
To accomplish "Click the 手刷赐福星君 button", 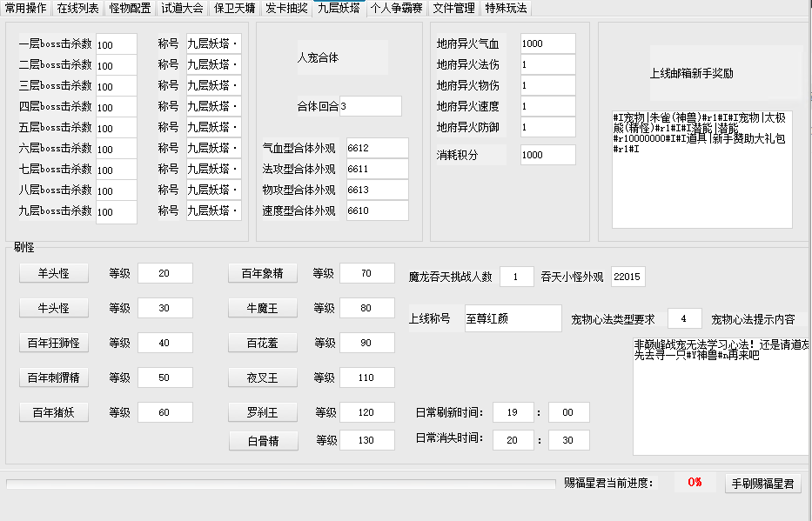I will click(x=762, y=484).
